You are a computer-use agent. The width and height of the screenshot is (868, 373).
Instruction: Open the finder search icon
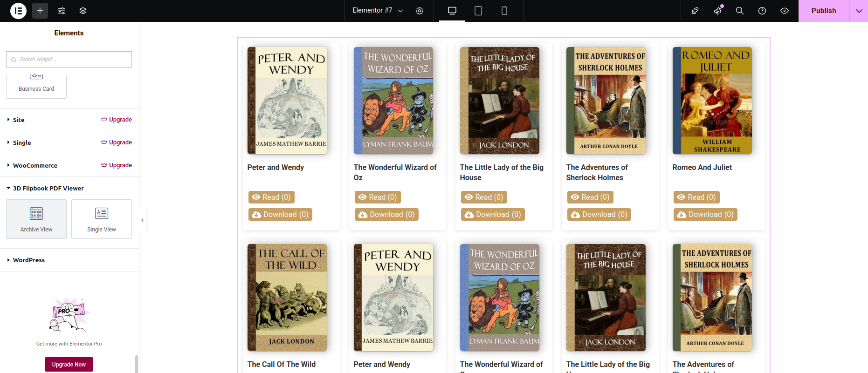(x=740, y=11)
